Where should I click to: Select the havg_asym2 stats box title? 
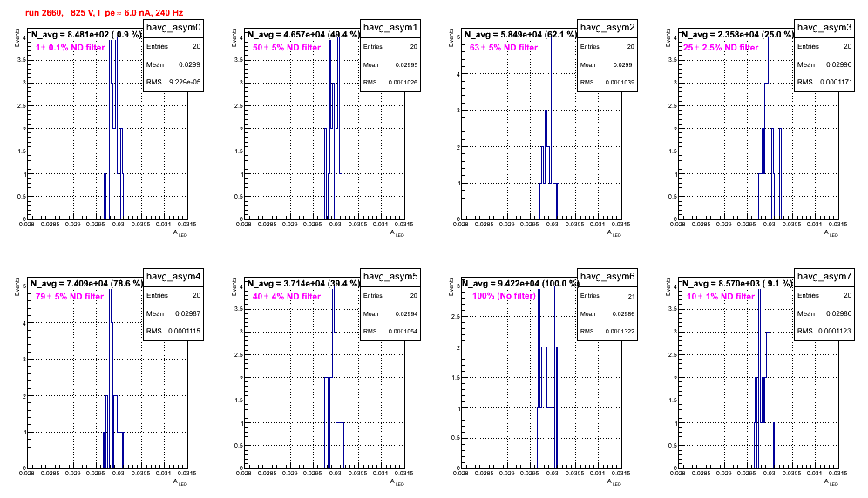click(x=607, y=27)
